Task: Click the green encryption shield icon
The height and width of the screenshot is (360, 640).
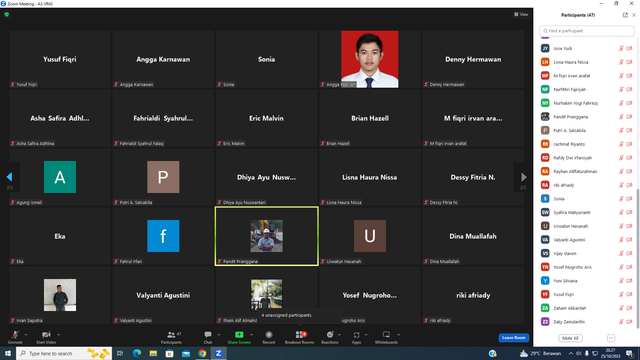Action: [x=7, y=14]
